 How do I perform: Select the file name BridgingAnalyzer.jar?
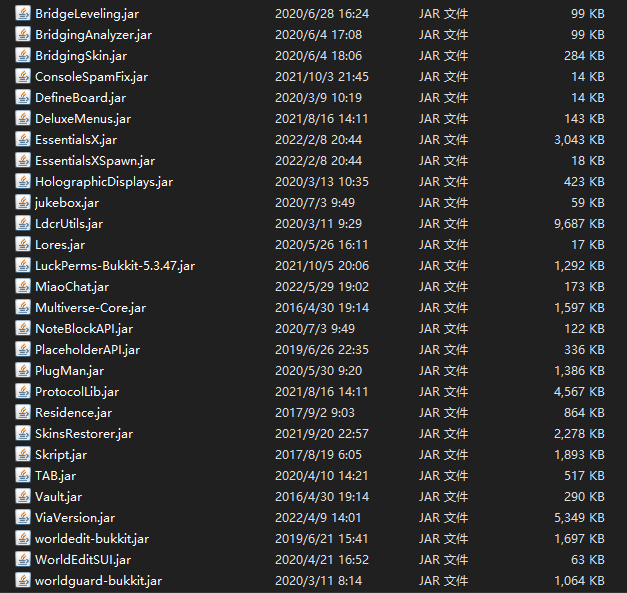click(94, 35)
